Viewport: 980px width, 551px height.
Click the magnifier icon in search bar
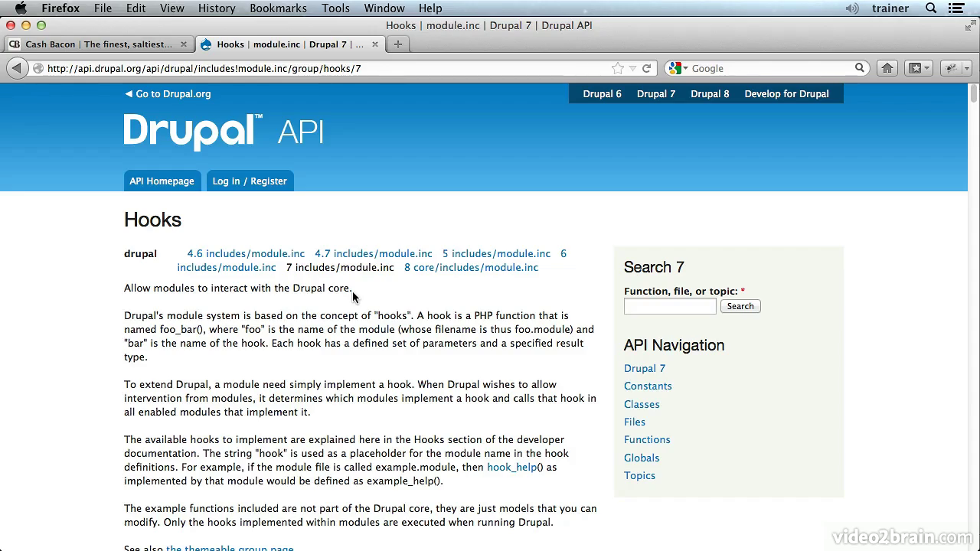(860, 68)
